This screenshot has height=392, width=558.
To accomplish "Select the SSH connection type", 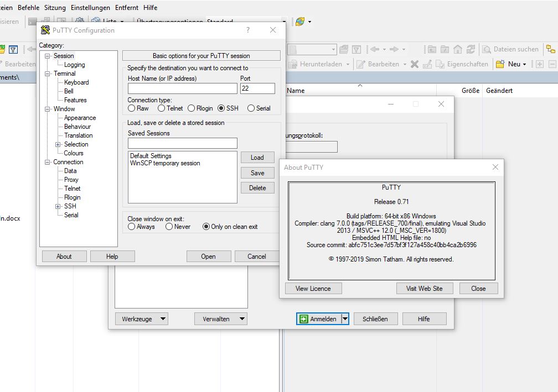I will (x=221, y=108).
